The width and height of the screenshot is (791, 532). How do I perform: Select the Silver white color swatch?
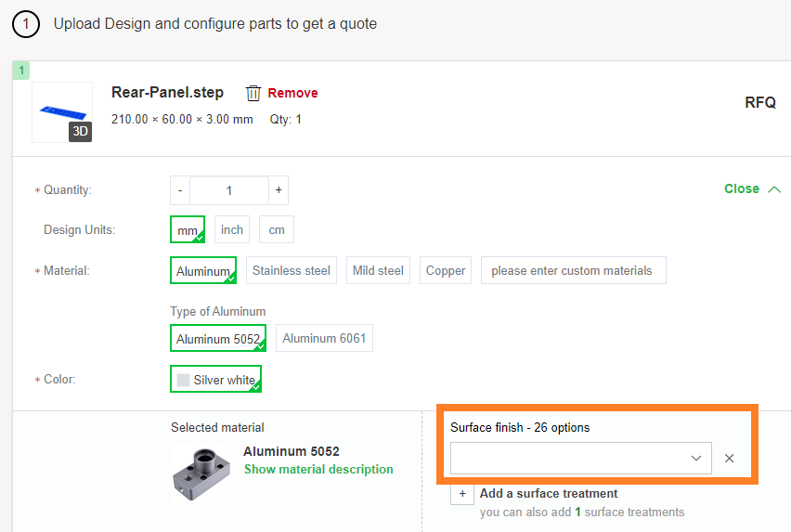click(x=216, y=379)
